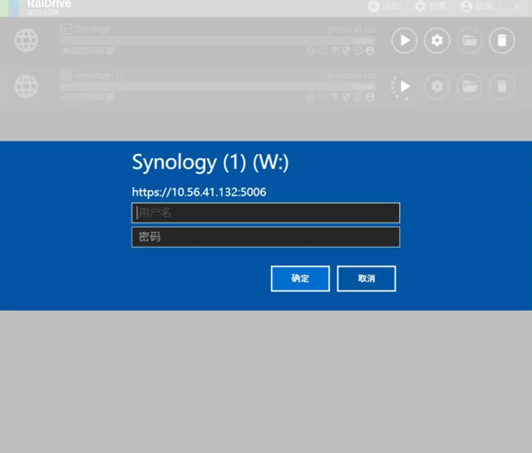The image size is (532, 453).
Task: Open 设置 settings gear in RaiDrive header
Action: click(x=420, y=6)
